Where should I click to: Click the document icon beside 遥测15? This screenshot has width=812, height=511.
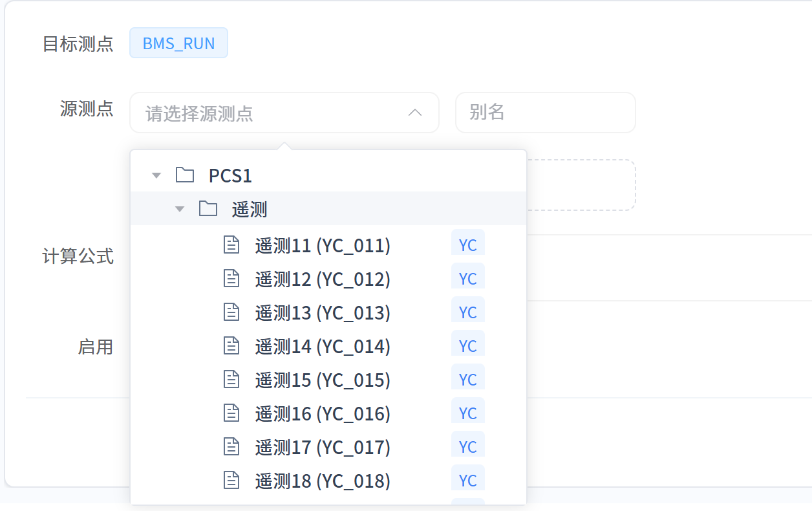(231, 380)
